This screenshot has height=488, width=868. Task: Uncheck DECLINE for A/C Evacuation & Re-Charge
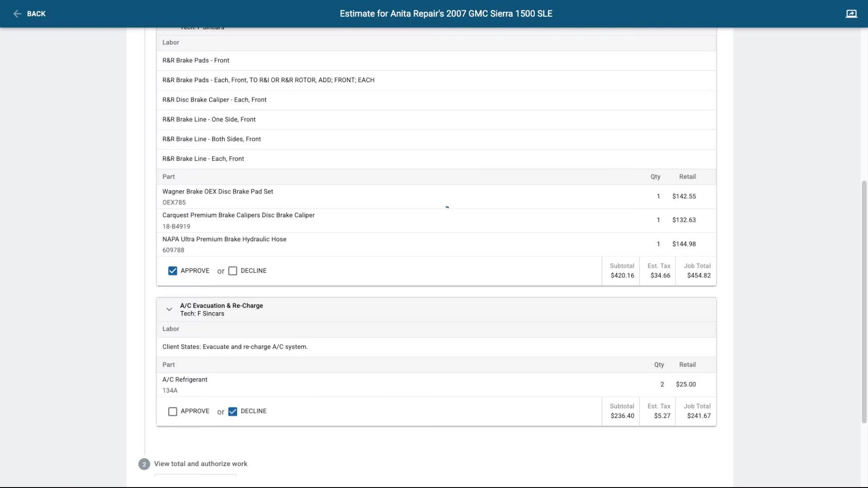pos(233,411)
